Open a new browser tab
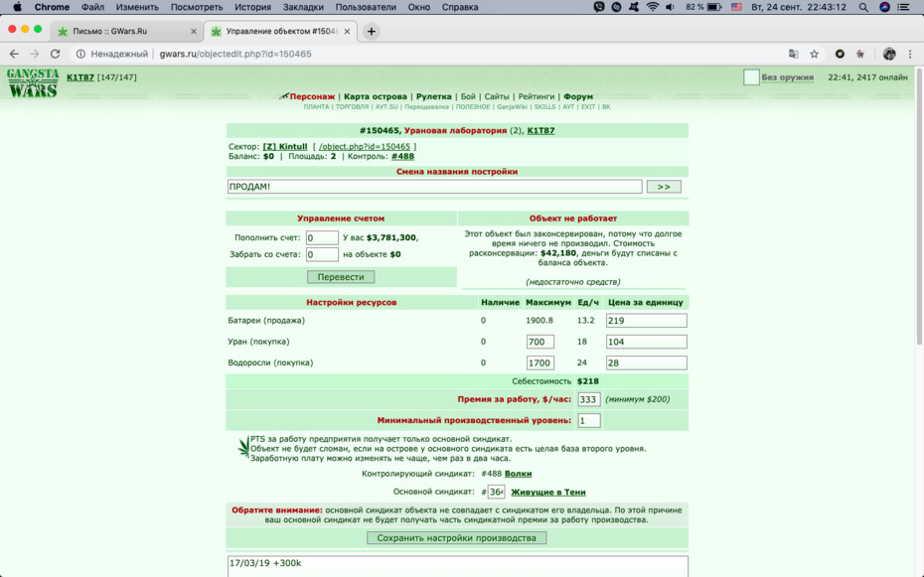 [x=372, y=31]
